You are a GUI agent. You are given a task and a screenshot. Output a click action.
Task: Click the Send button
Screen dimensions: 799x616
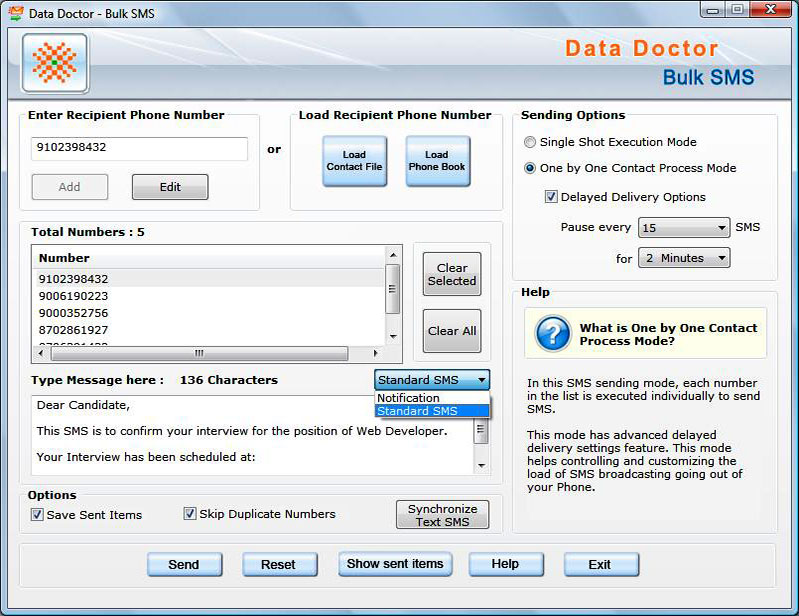(184, 565)
